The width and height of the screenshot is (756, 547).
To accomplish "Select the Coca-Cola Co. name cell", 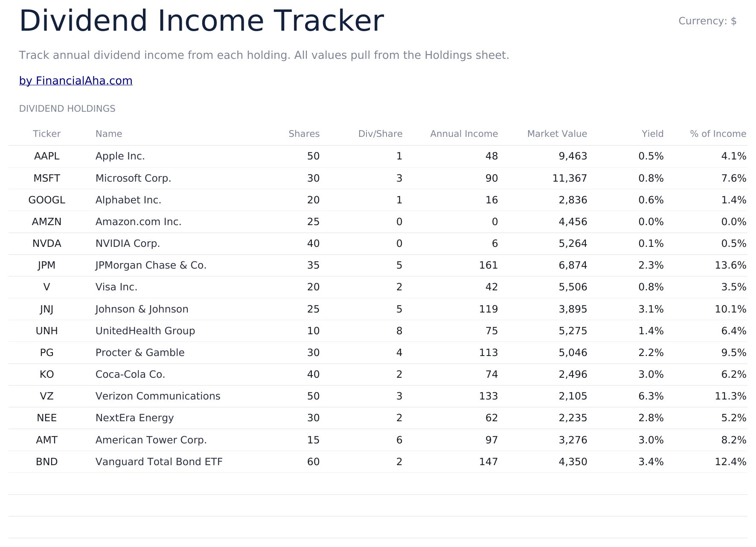I will pyautogui.click(x=131, y=374).
